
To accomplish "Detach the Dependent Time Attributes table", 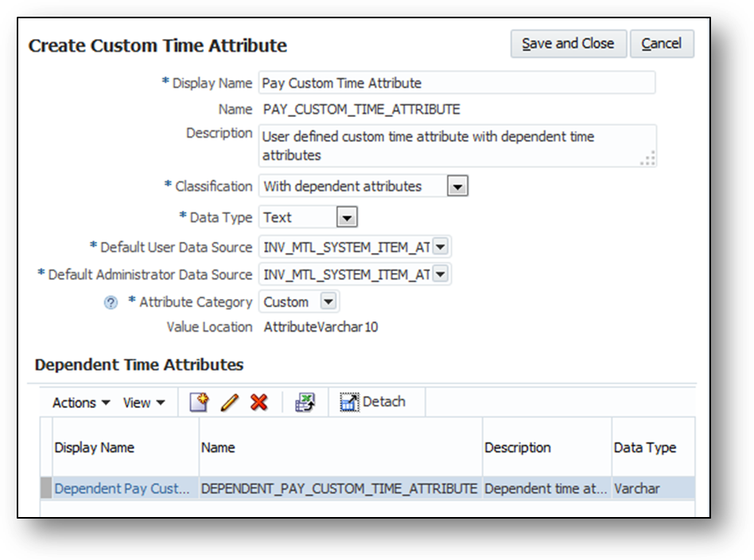I will (373, 402).
